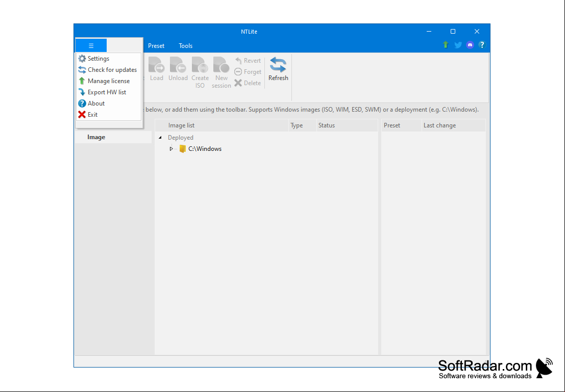Viewport: 565px width, 392px height.
Task: Click the About question mark icon
Action: tap(82, 103)
